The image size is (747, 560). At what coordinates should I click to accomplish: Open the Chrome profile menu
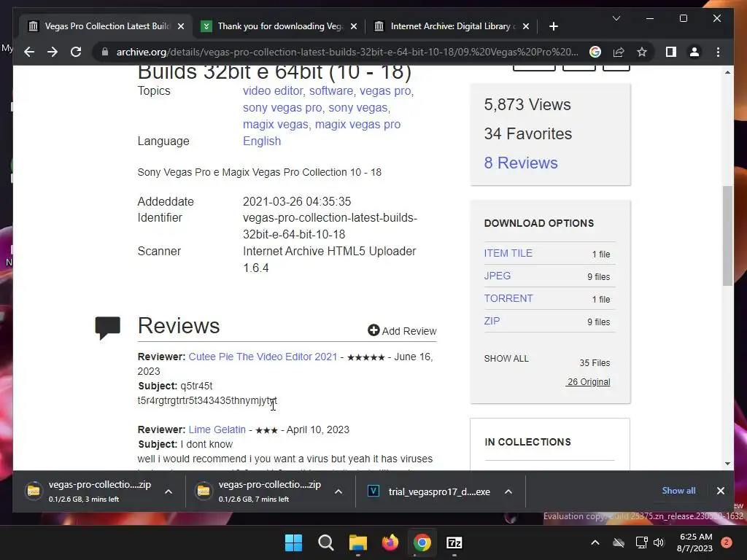694,52
